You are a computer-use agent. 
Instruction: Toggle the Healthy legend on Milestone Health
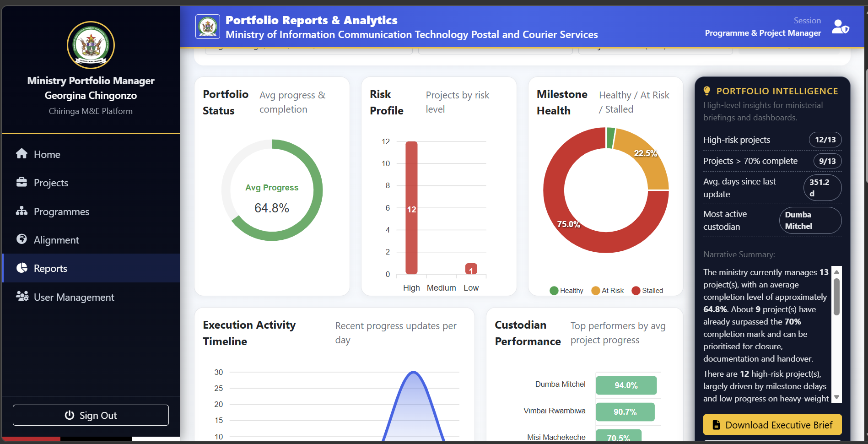click(x=566, y=290)
